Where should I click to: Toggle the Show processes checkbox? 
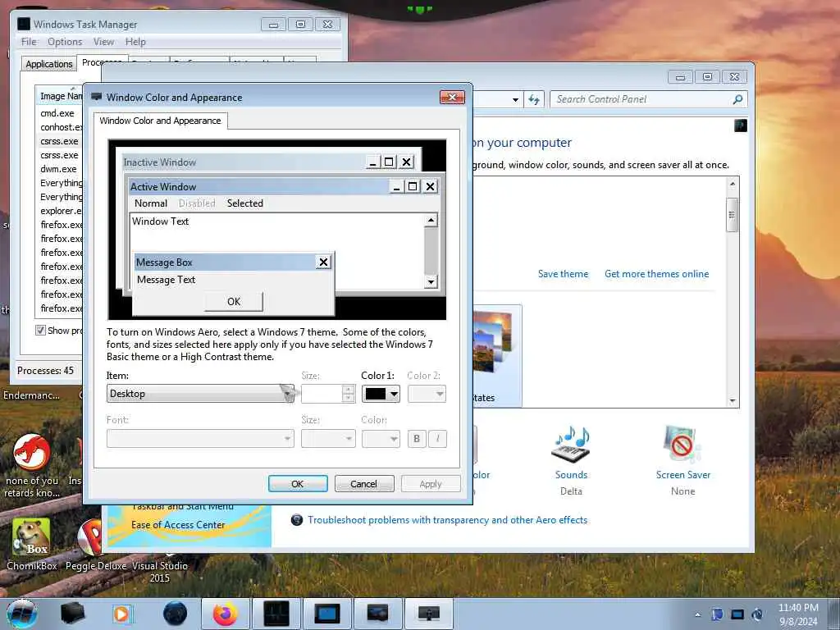pos(40,330)
